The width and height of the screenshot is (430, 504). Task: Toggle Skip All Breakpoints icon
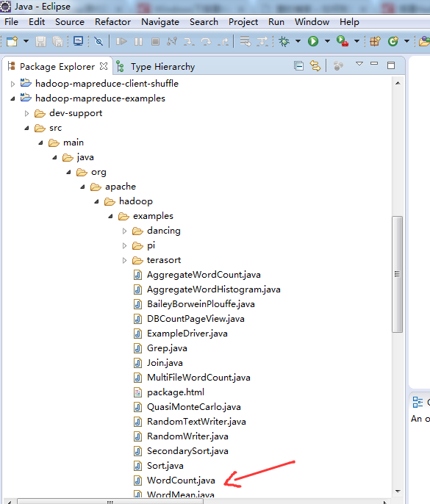[x=98, y=41]
